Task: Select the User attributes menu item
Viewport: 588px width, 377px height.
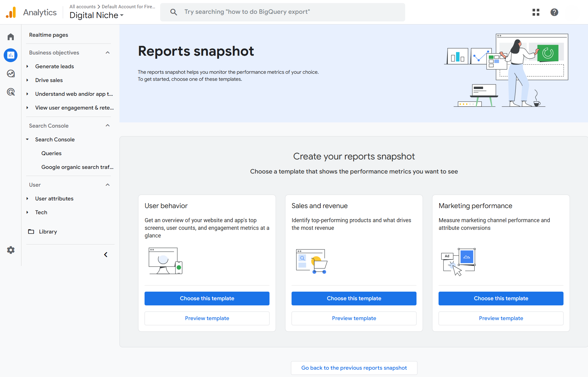Action: coord(54,199)
